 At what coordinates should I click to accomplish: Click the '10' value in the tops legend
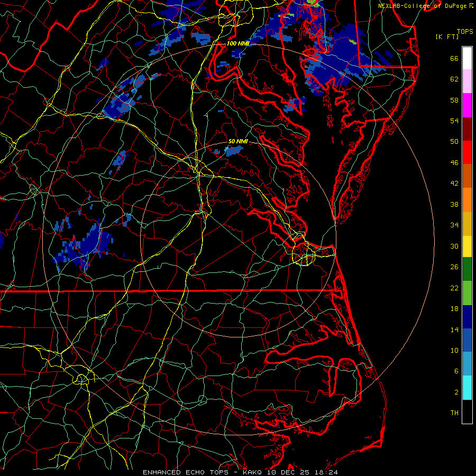click(x=454, y=350)
